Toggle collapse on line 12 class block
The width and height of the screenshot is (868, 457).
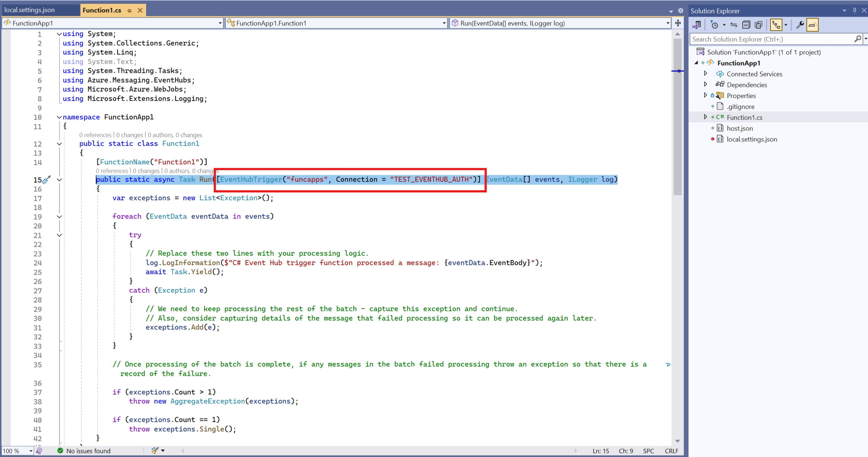tap(59, 143)
